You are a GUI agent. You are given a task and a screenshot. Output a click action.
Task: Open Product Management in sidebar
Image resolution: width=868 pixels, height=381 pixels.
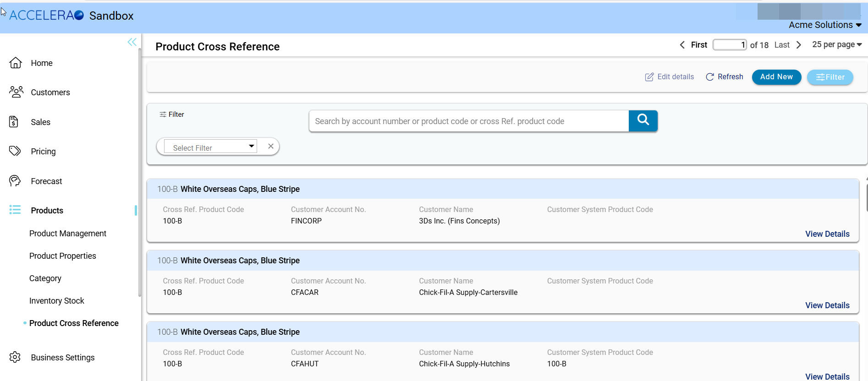coord(68,234)
